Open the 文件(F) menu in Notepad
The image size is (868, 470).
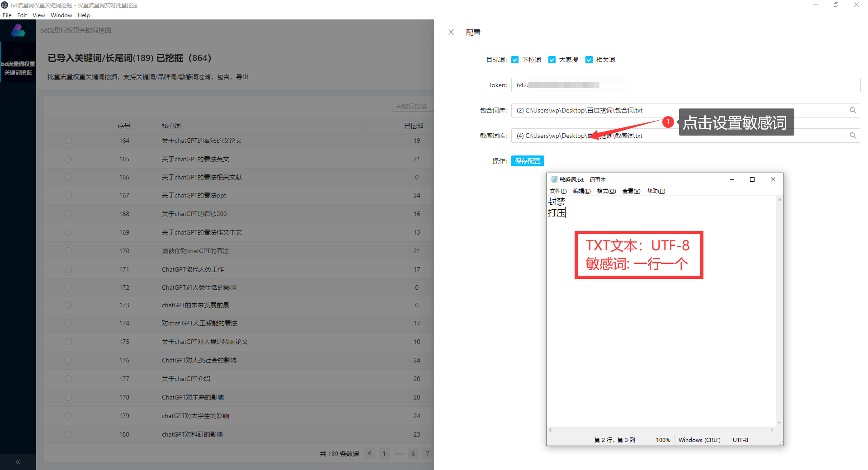coord(558,191)
